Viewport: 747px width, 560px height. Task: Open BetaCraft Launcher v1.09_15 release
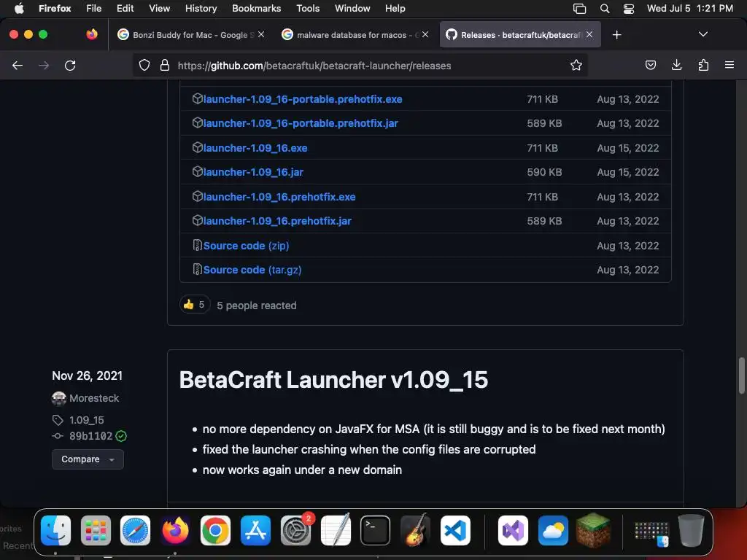coord(333,380)
